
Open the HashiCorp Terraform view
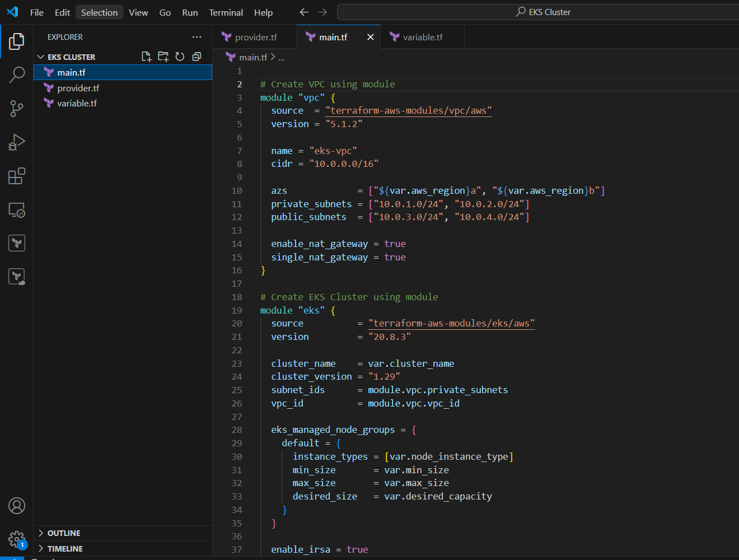pyautogui.click(x=17, y=243)
